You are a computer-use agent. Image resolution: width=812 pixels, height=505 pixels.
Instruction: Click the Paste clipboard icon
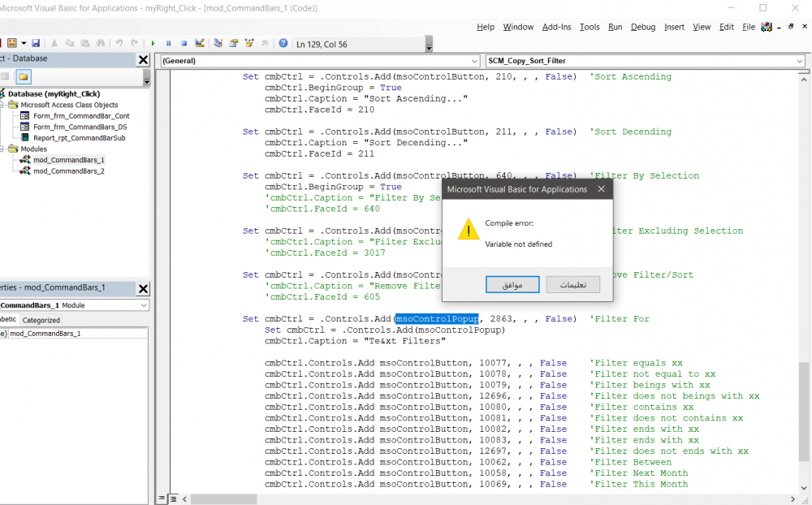85,44
